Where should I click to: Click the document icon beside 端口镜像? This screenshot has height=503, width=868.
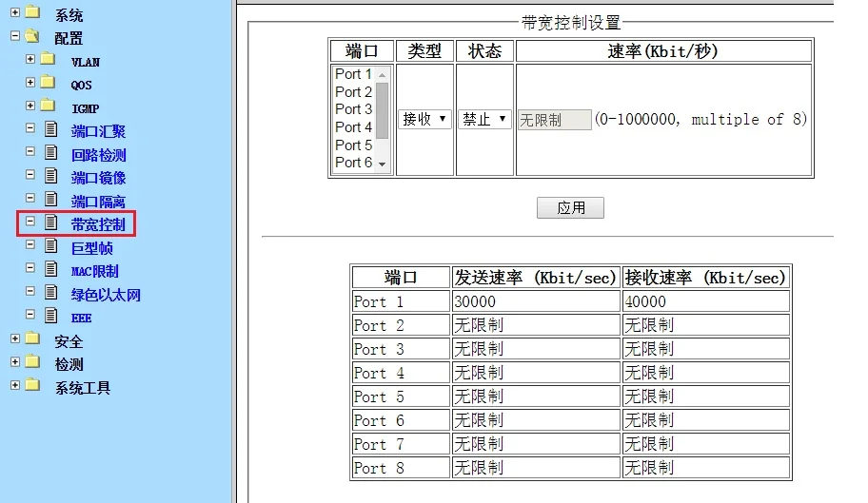(x=51, y=176)
